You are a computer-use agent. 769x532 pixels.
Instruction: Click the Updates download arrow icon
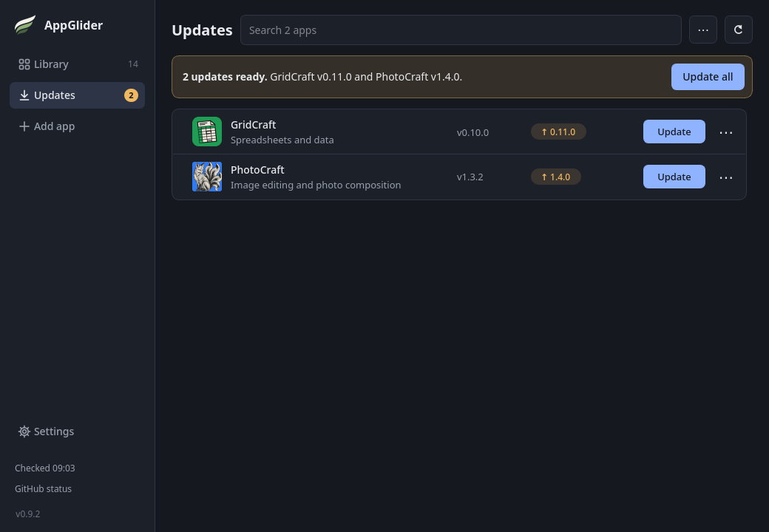24,95
